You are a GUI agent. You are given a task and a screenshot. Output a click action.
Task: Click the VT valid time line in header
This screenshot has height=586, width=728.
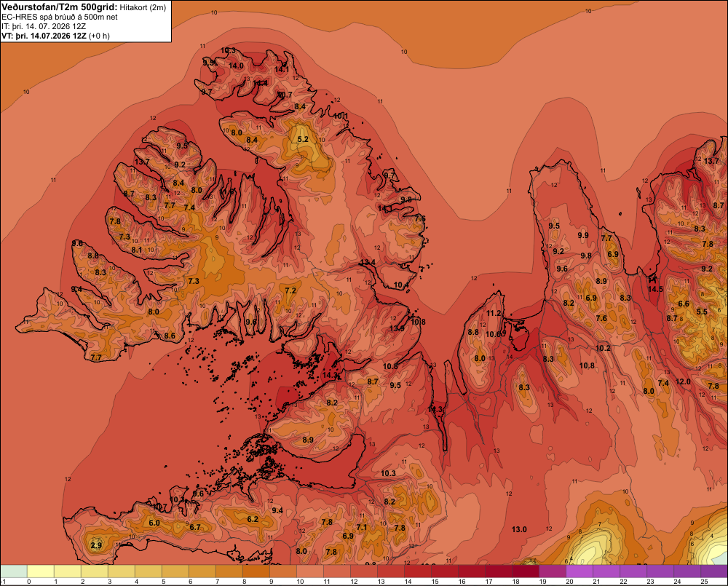click(x=56, y=36)
